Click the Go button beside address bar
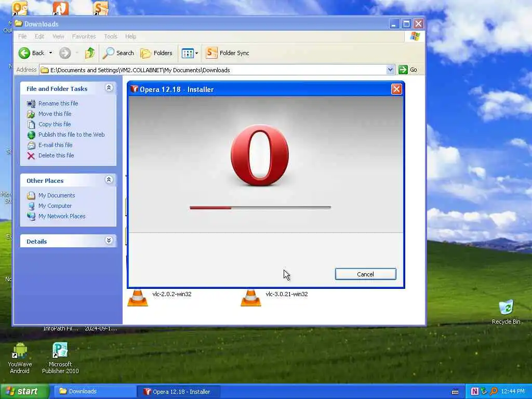Viewport: 532px width, 399px height. click(x=408, y=70)
